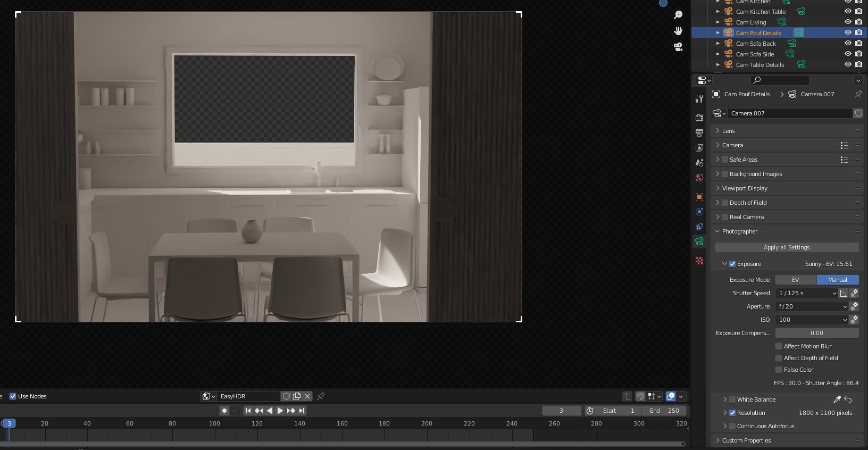Screen dimensions: 868x450
Task: Click the Exposure Compensation slider field
Action: [x=816, y=333]
